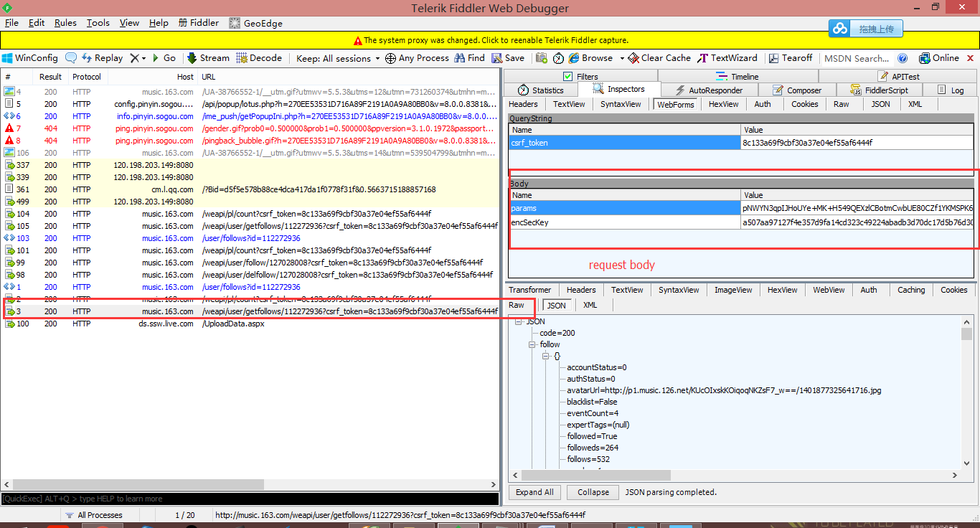
Task: Tearoff the inspector panel
Action: 791,58
